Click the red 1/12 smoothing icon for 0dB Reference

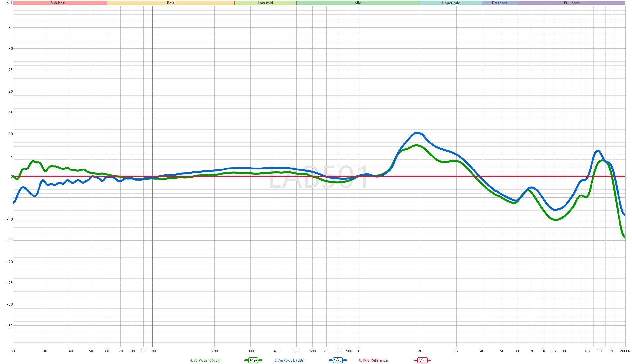pyautogui.click(x=422, y=360)
